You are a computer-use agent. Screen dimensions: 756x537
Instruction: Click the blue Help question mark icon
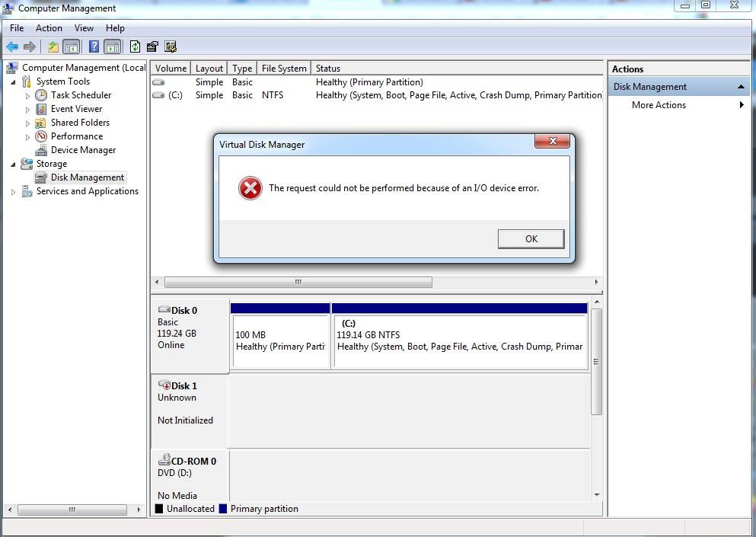pos(94,46)
